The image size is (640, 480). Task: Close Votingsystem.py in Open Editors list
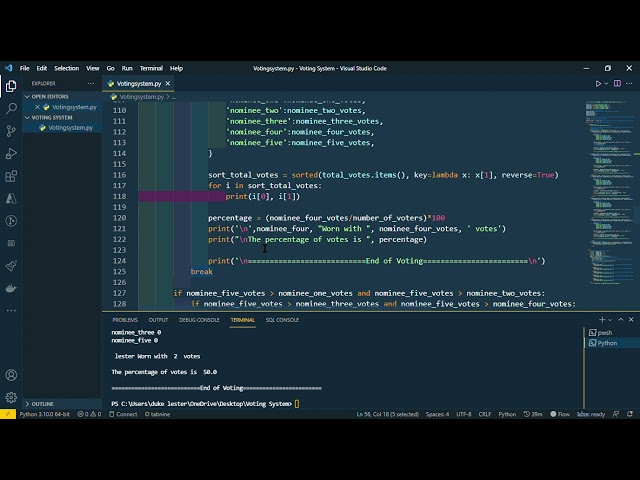pyautogui.click(x=37, y=107)
